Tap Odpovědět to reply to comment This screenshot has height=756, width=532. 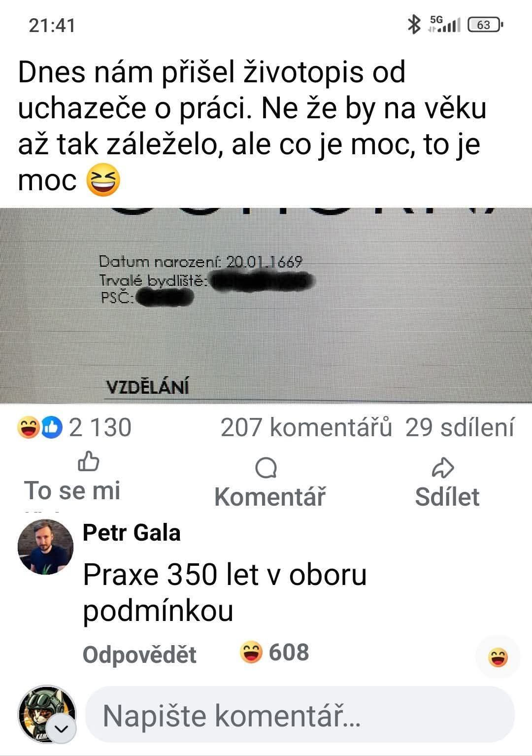139,654
